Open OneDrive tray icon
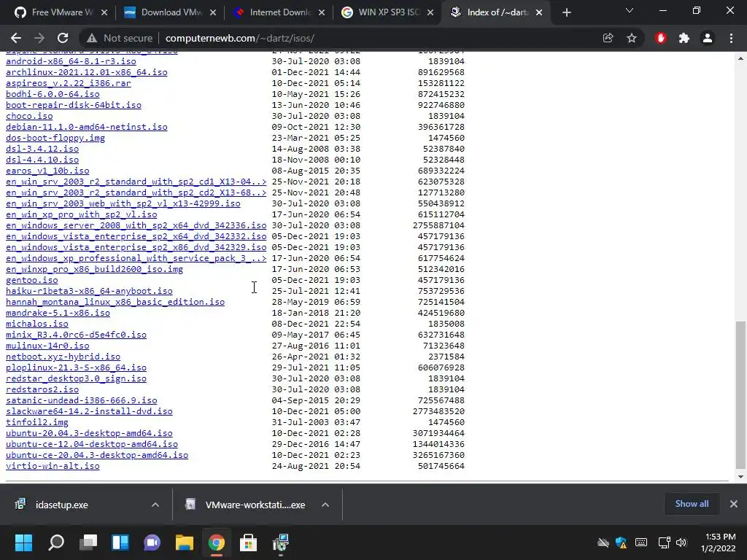This screenshot has height=560, width=747. click(x=603, y=542)
